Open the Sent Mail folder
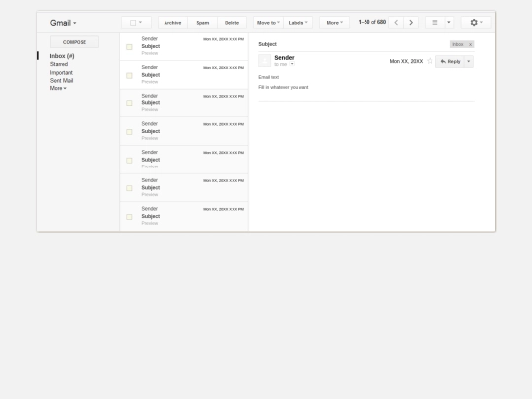The width and height of the screenshot is (532, 399). click(x=61, y=80)
